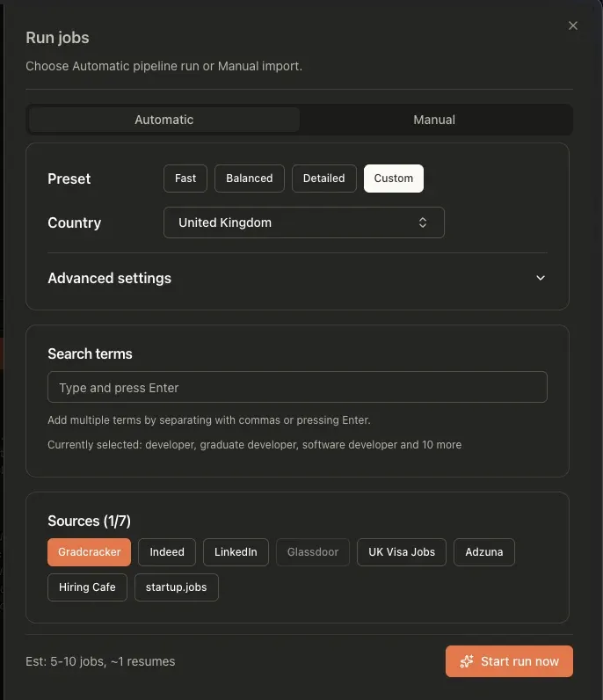The width and height of the screenshot is (603, 700).
Task: Click the sparkle icon on Start run
Action: click(x=467, y=661)
